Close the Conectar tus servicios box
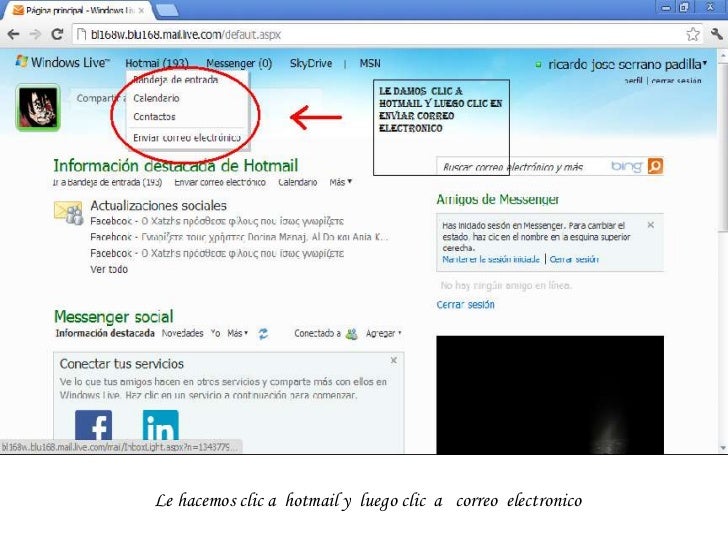The height and width of the screenshot is (546, 728). click(394, 360)
